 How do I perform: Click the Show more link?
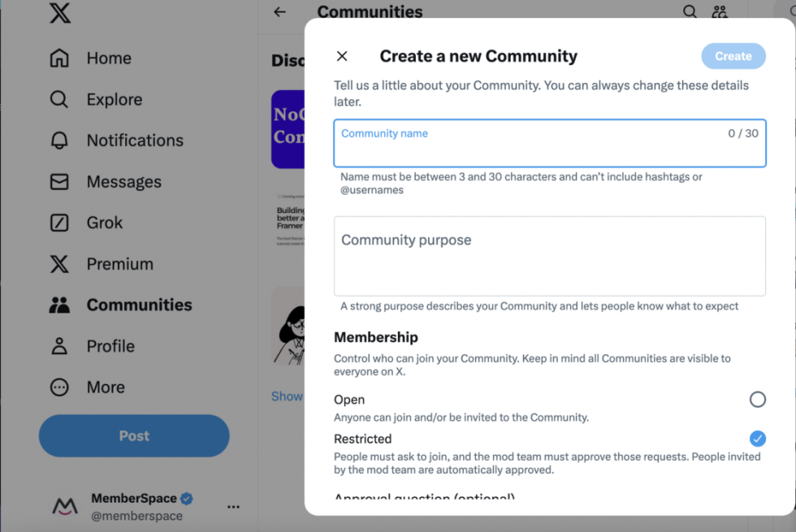pyautogui.click(x=287, y=396)
